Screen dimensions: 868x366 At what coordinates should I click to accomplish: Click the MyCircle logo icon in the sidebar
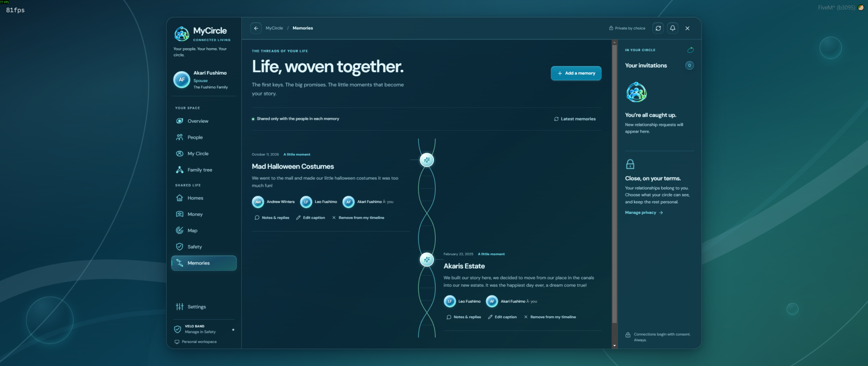coord(181,33)
